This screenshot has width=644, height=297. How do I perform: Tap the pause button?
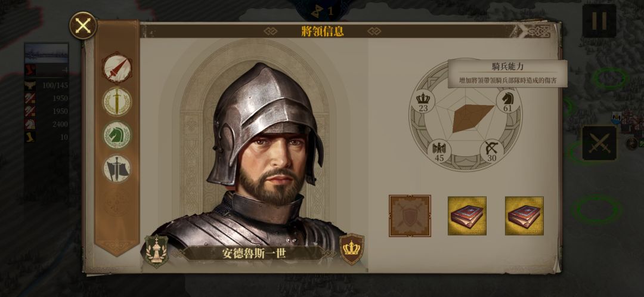pyautogui.click(x=599, y=21)
